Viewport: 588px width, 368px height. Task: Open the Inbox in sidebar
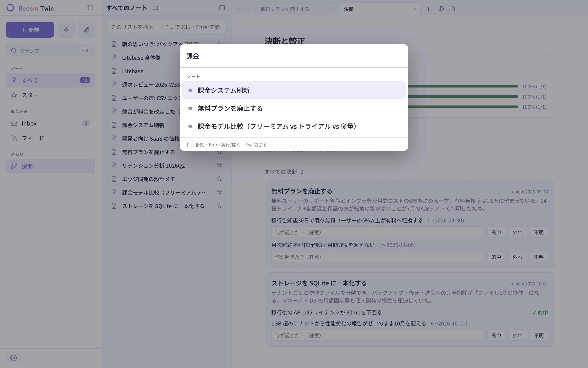pos(50,123)
